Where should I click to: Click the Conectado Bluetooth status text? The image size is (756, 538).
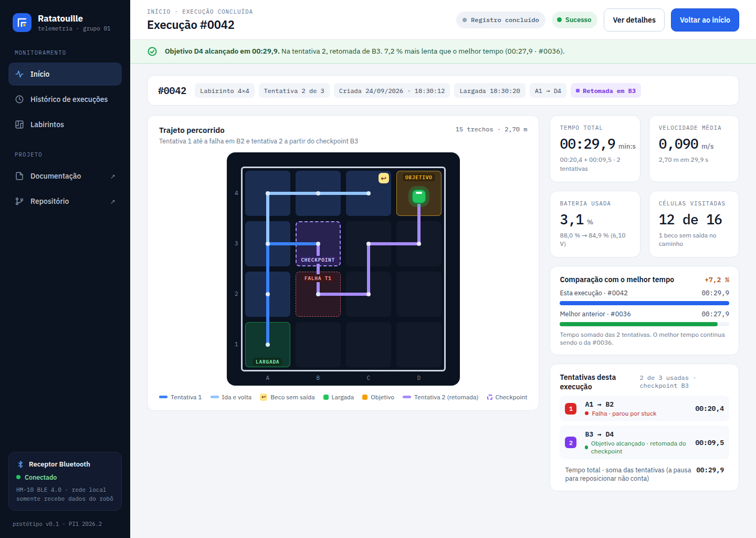tap(40, 478)
